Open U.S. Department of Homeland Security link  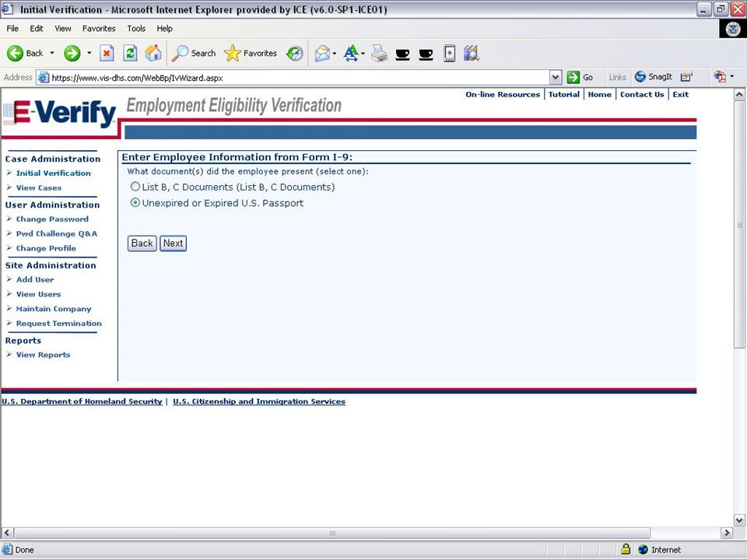82,401
